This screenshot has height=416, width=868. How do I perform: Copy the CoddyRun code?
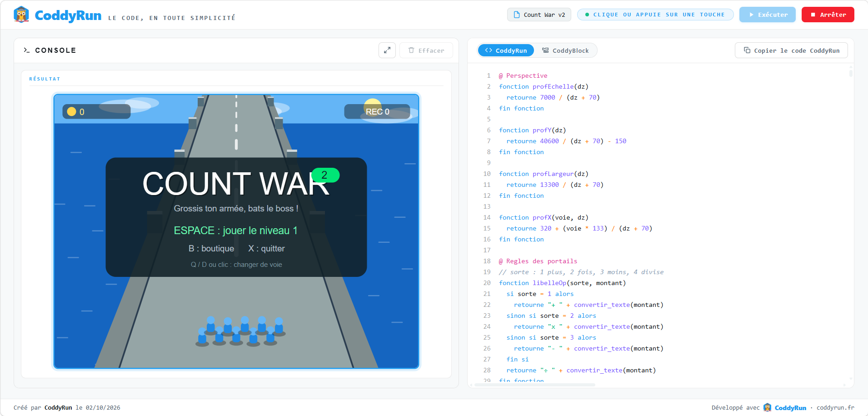pos(791,50)
